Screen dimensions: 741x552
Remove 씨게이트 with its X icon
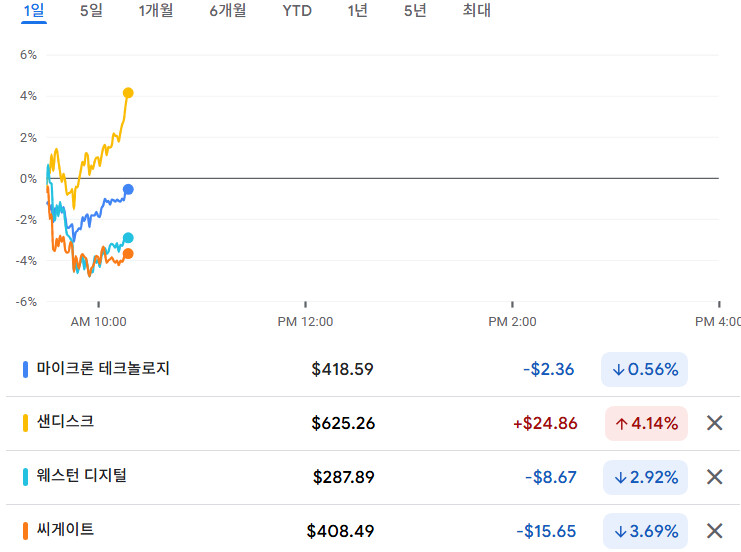tap(714, 531)
